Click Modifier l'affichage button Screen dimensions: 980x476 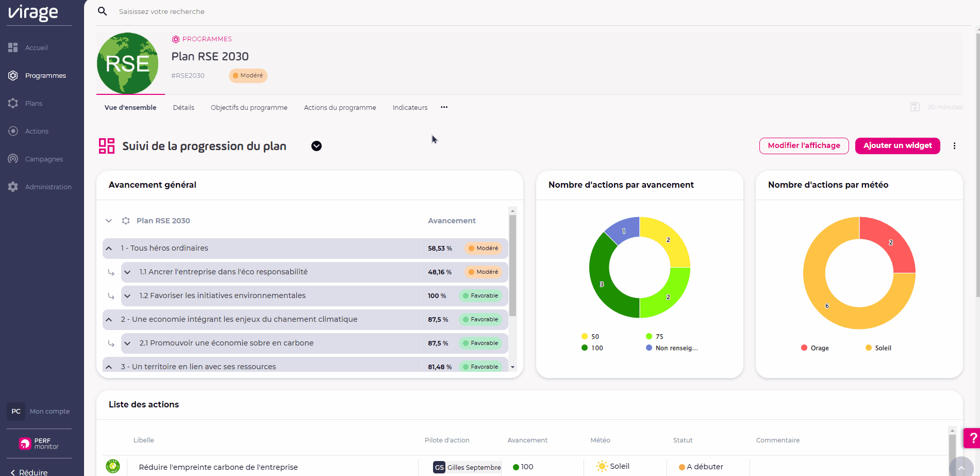point(804,145)
